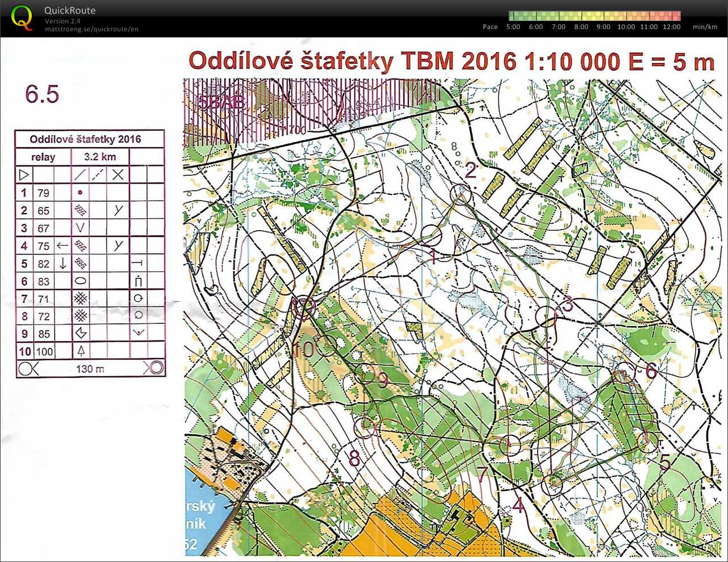
Task: Click the V pit symbol in row 3
Action: point(80,228)
